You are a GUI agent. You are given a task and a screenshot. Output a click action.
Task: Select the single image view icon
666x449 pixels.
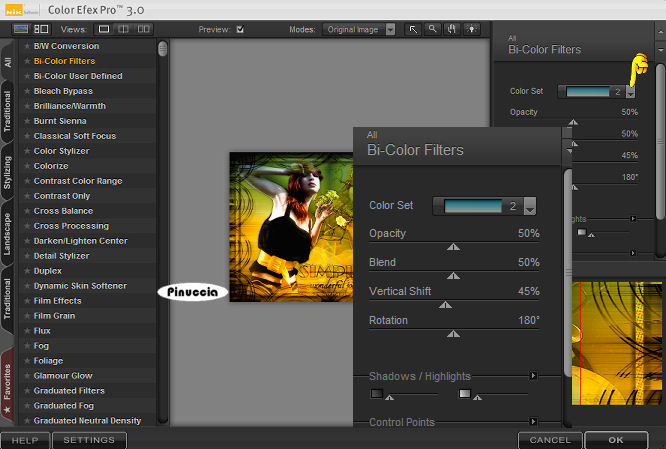click(104, 29)
